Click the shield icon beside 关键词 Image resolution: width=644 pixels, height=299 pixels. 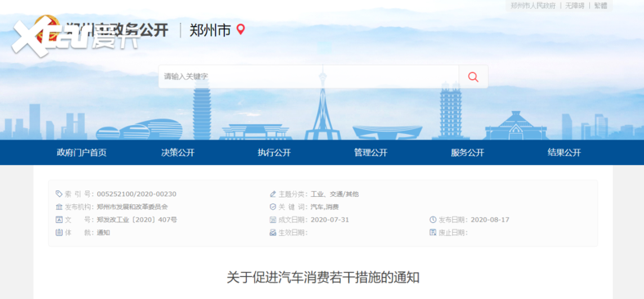coord(273,207)
